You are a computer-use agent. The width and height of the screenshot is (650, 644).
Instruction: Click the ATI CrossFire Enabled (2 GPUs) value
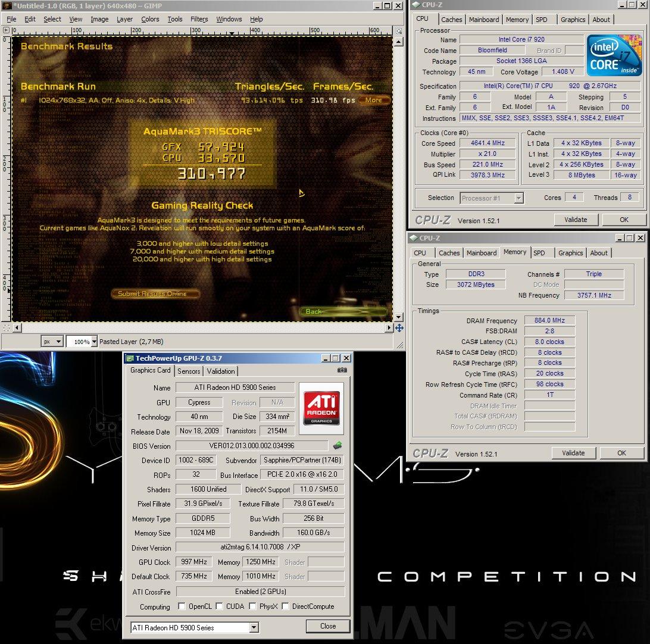click(x=260, y=592)
